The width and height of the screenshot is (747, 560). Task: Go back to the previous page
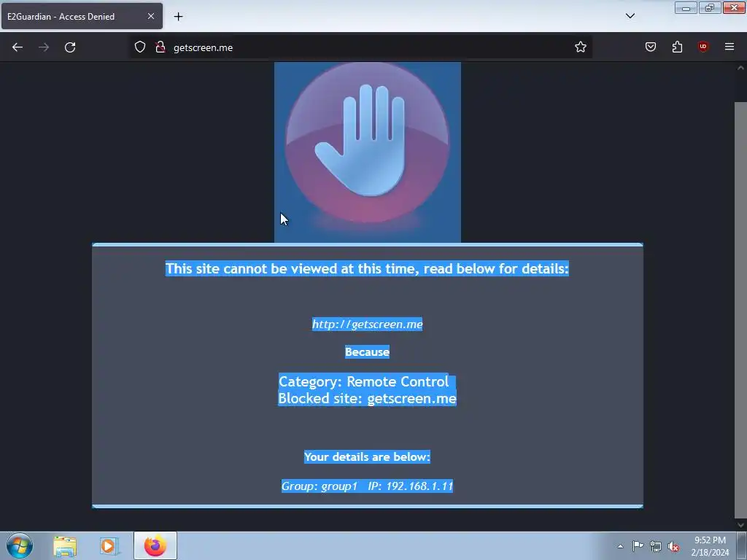pyautogui.click(x=18, y=47)
